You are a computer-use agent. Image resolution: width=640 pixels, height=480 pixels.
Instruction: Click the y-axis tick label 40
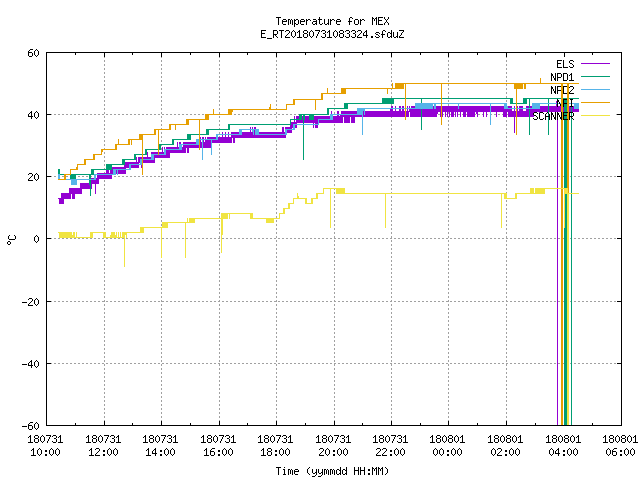tap(33, 115)
